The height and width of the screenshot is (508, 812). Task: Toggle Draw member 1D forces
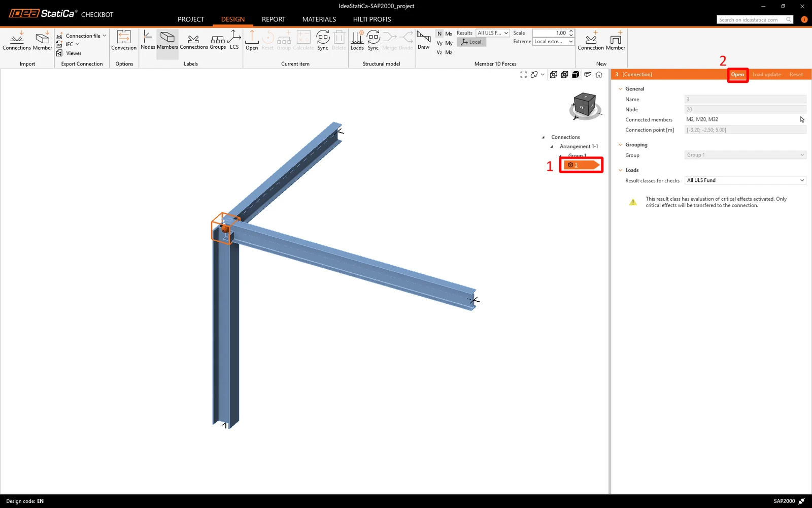click(424, 40)
